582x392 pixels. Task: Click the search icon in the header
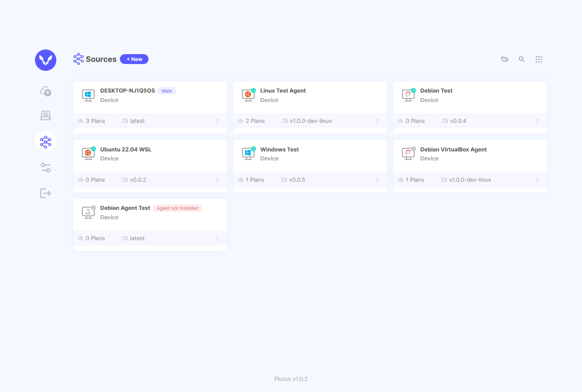click(522, 59)
